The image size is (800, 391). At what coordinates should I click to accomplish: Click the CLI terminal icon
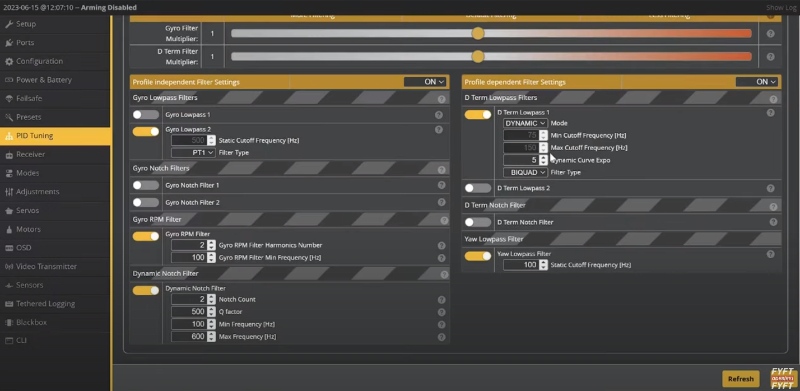point(9,340)
